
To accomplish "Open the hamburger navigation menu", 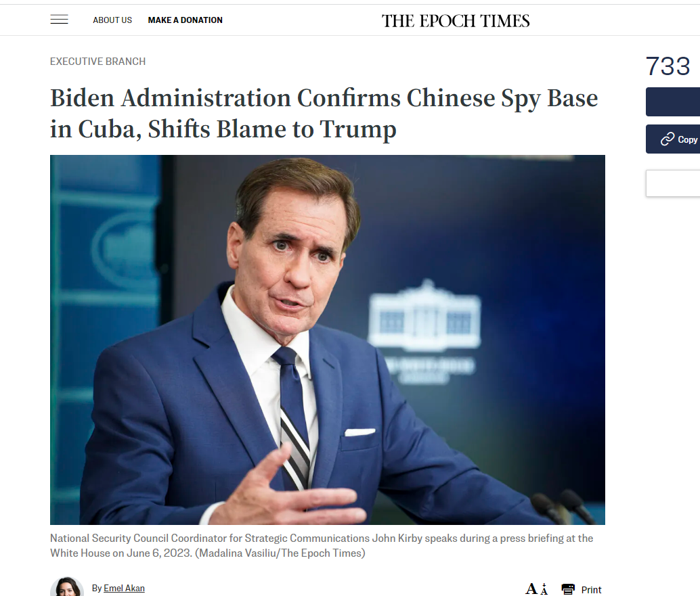I will [59, 20].
